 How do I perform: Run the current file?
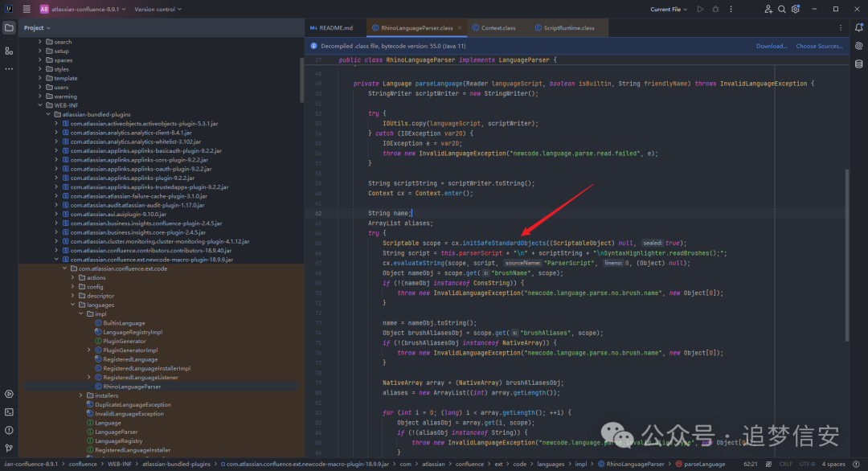[x=700, y=9]
